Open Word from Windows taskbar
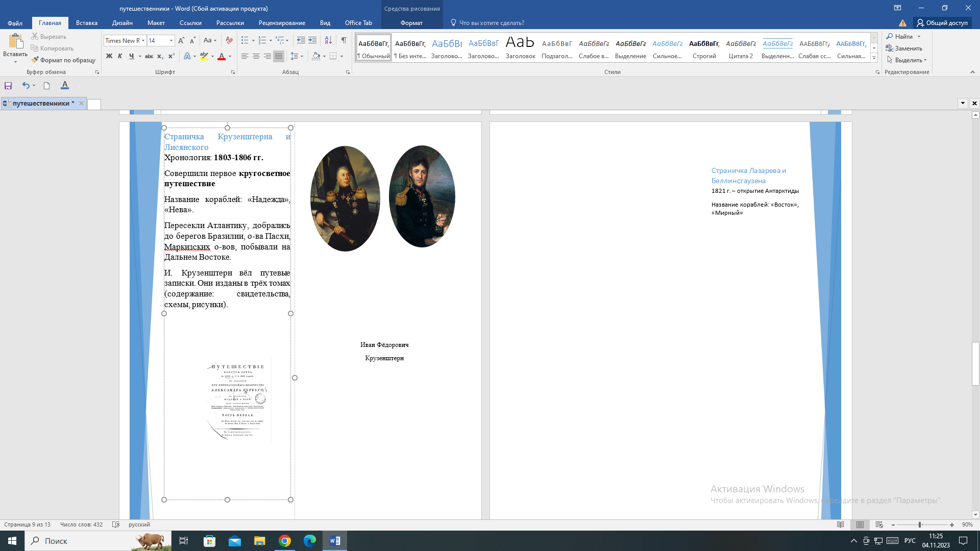 point(335,541)
